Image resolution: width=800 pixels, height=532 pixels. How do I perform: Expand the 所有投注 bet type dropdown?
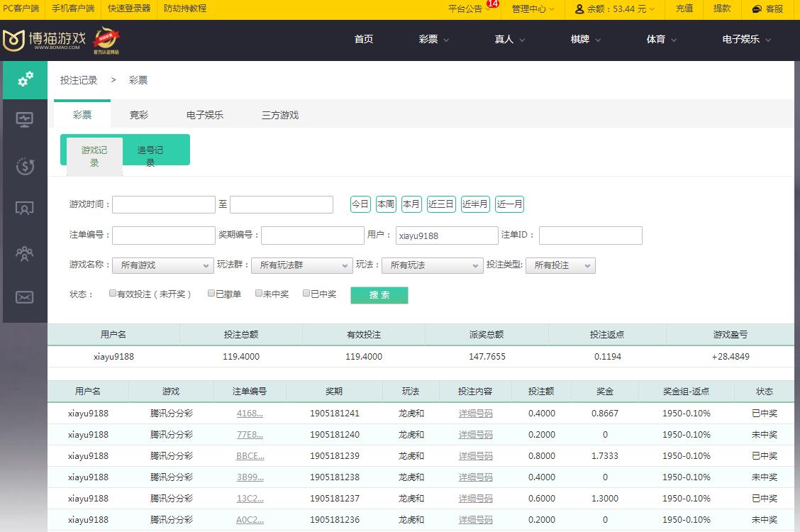click(x=560, y=265)
